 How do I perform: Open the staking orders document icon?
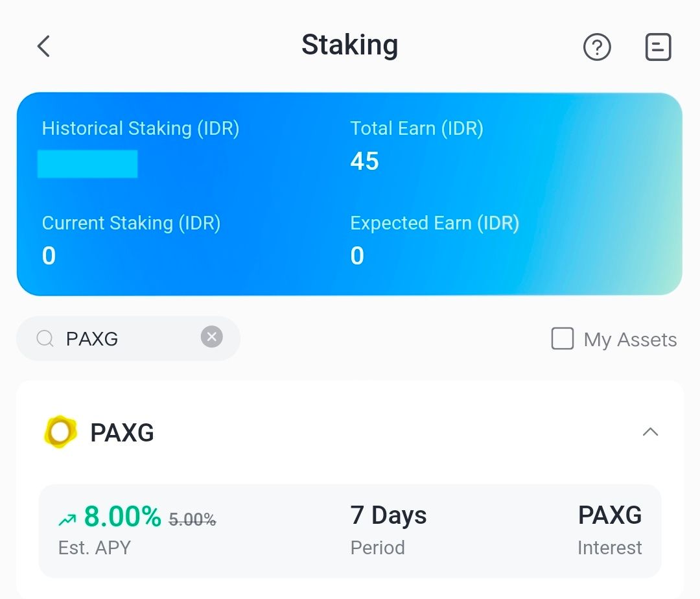tap(658, 47)
